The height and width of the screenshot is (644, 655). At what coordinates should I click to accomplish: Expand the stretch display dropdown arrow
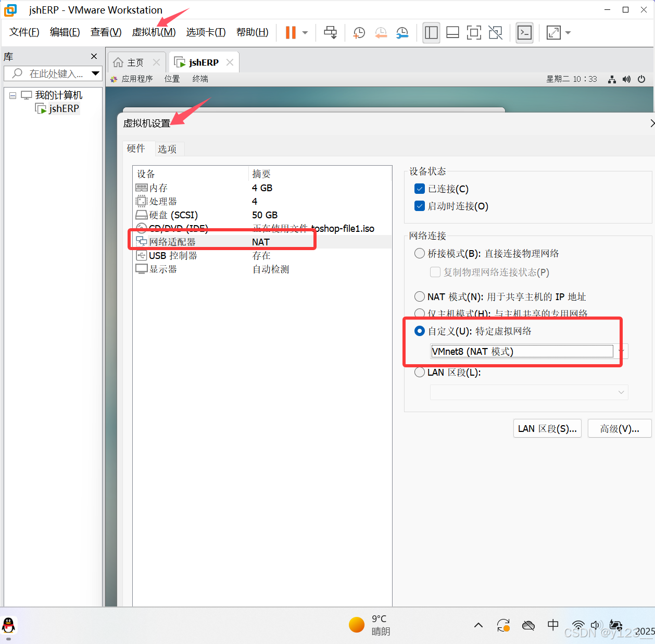point(568,33)
